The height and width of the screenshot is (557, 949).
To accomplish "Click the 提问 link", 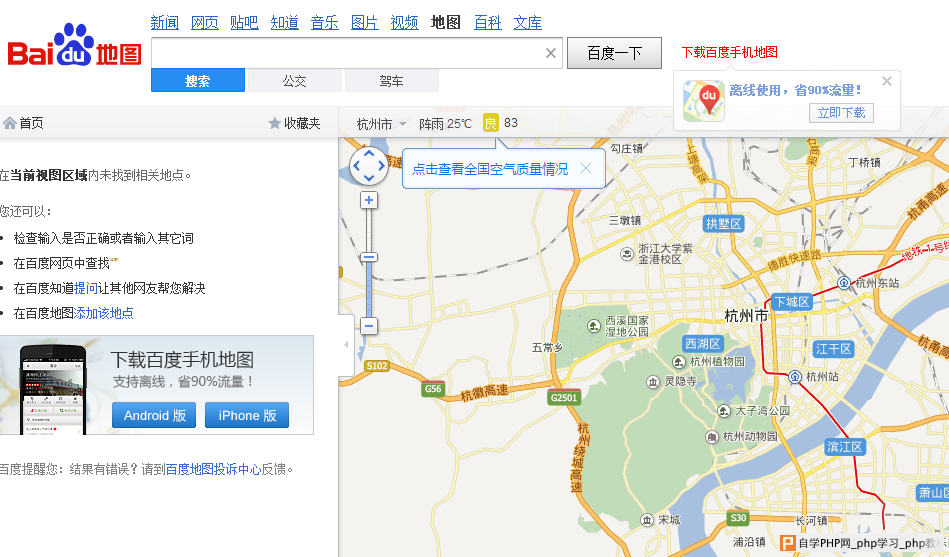I will [86, 288].
